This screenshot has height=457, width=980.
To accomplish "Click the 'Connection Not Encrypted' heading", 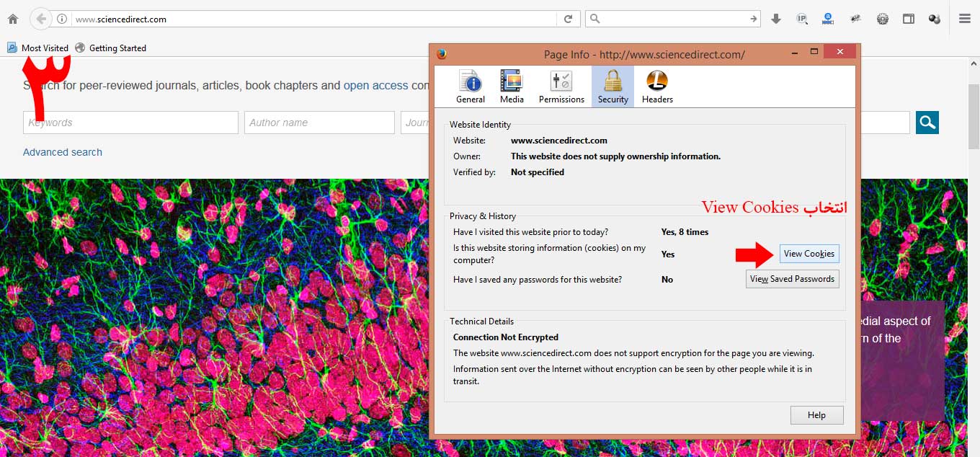I will 506,337.
